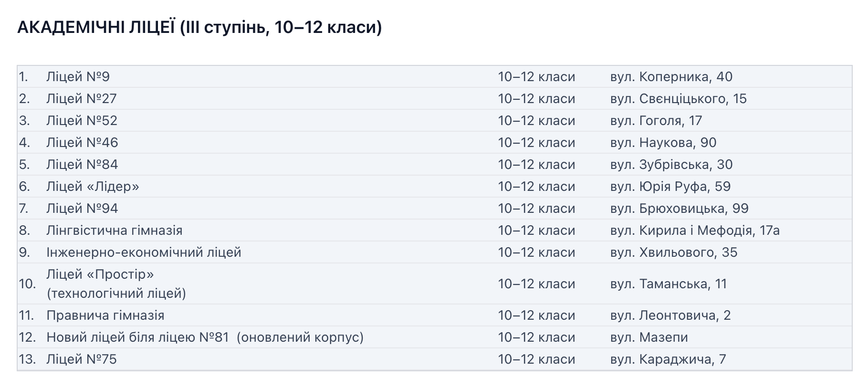
Task: Click the "Ліцей №52" cell
Action: click(x=82, y=121)
